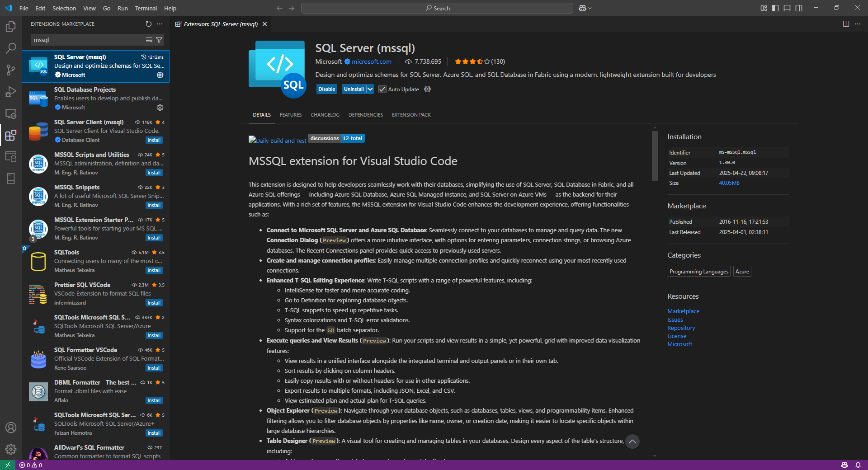
Task: Open Run and Debug view
Action: tap(11, 92)
